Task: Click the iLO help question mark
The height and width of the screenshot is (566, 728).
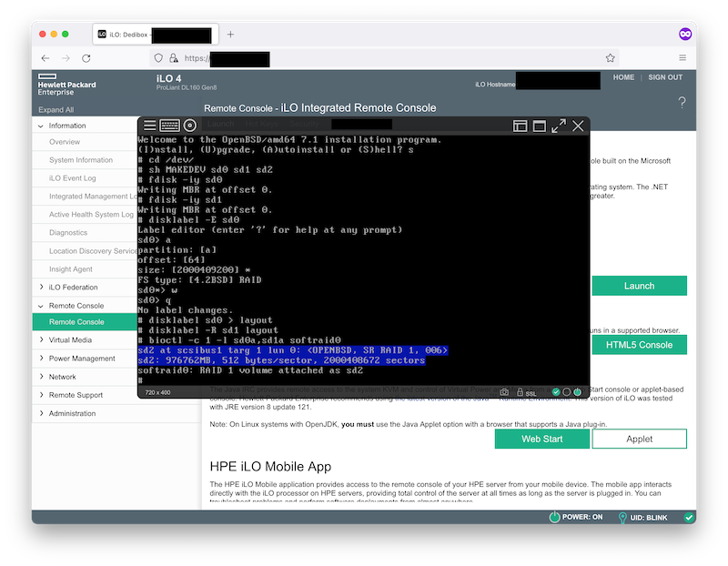Action: pos(682,102)
